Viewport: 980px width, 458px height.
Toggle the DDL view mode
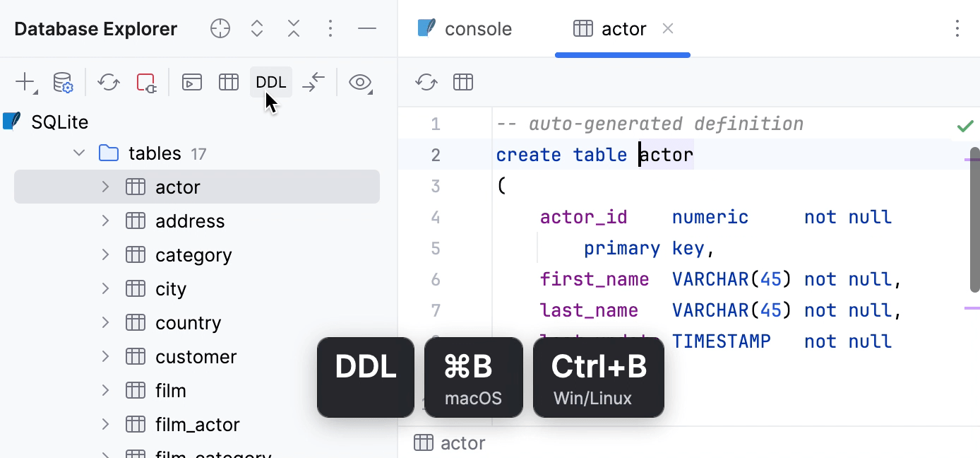click(271, 82)
